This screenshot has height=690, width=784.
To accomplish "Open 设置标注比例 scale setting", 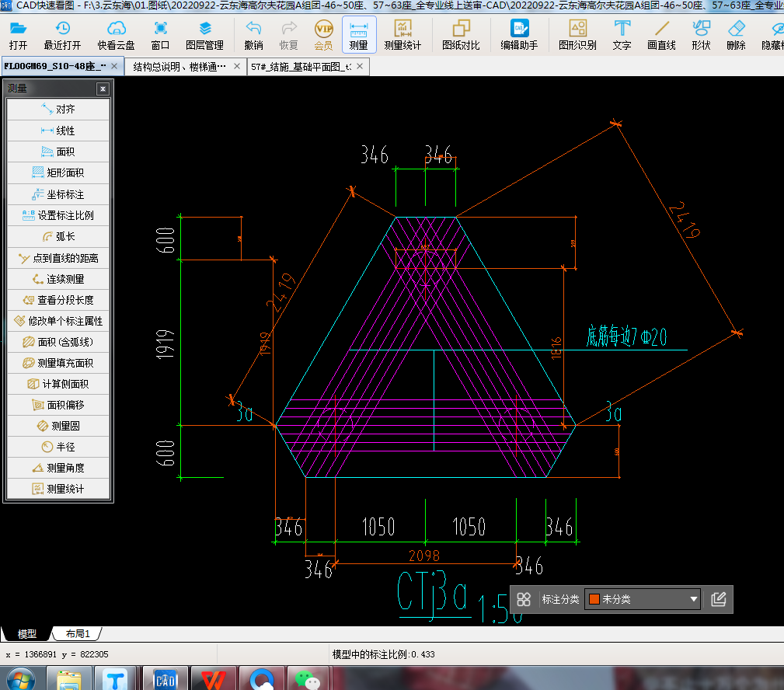I will coord(58,215).
